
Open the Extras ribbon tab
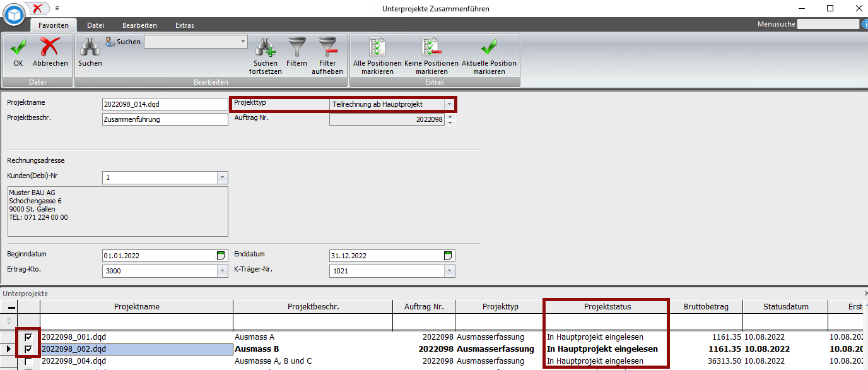[185, 25]
